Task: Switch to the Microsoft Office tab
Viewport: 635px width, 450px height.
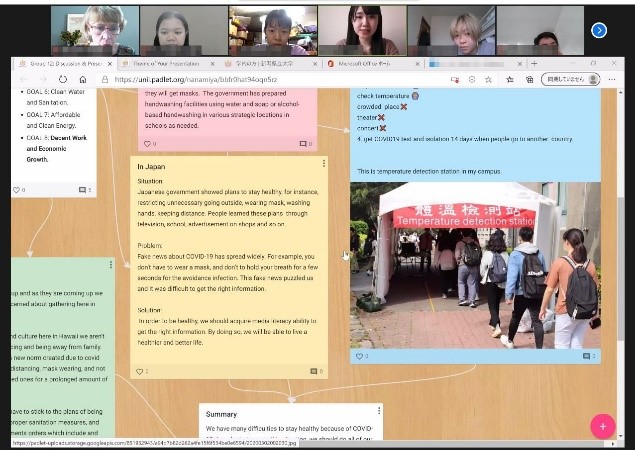Action: click(370, 62)
